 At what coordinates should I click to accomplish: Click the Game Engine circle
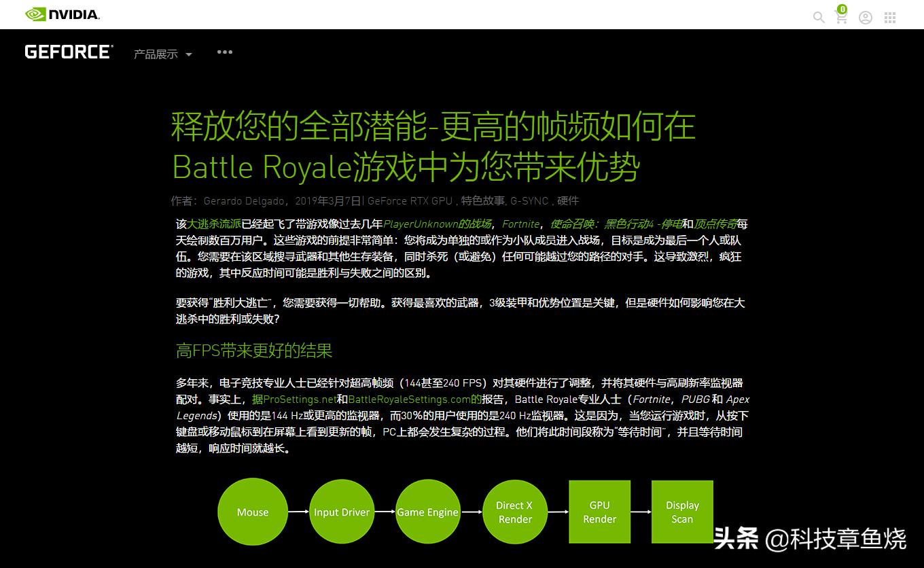coord(428,512)
